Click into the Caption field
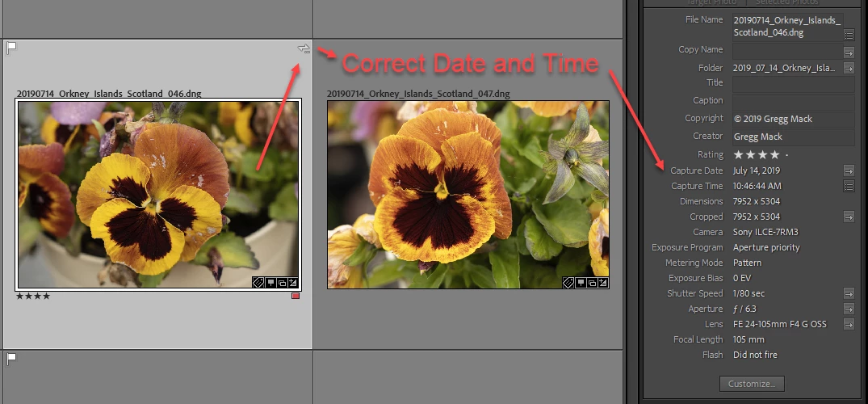Image resolution: width=868 pixels, height=404 pixels. (793, 102)
